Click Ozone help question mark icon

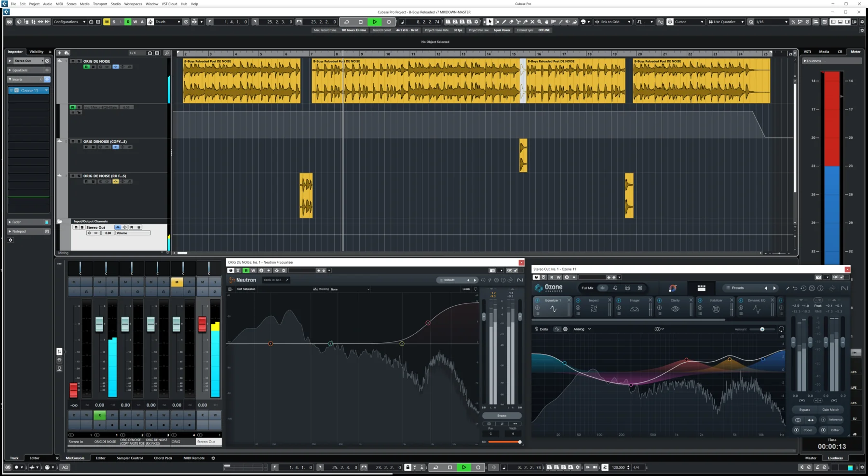(820, 288)
